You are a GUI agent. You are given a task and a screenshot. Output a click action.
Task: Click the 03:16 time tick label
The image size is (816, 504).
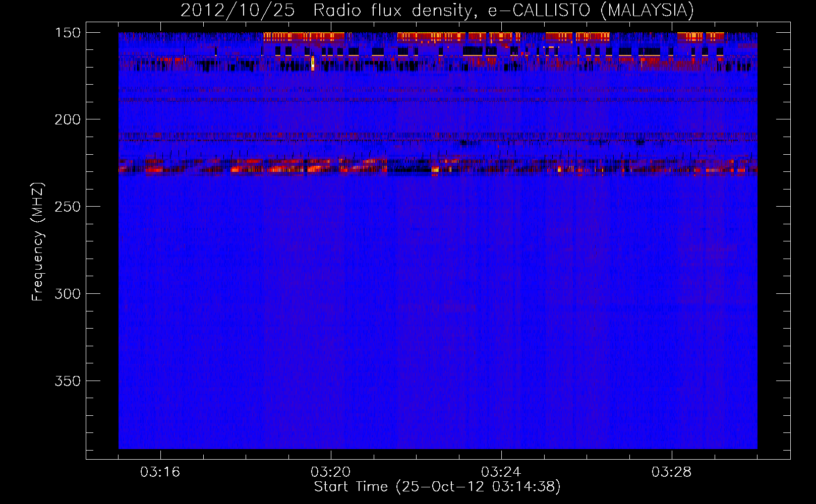160,472
